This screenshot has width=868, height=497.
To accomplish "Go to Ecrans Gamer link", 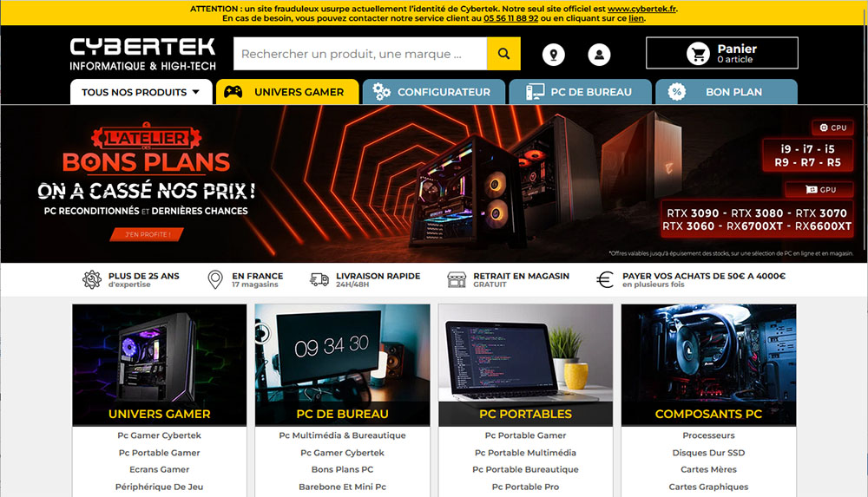I will (160, 469).
